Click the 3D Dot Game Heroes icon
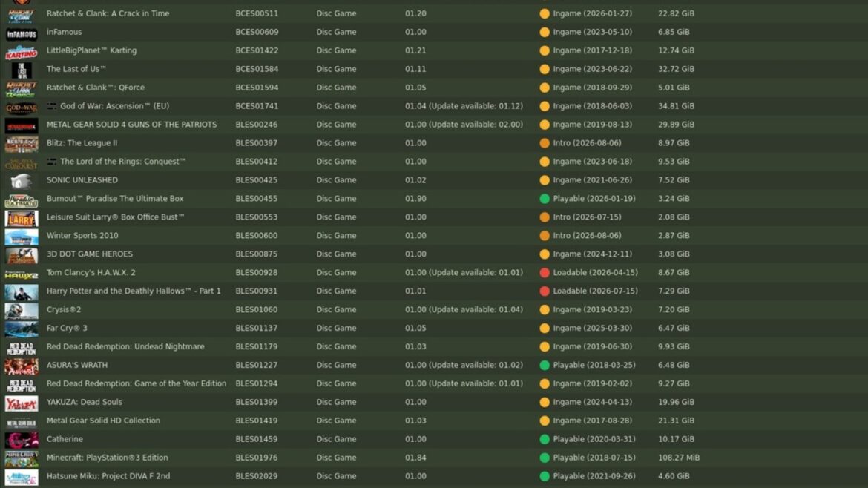 pyautogui.click(x=22, y=256)
